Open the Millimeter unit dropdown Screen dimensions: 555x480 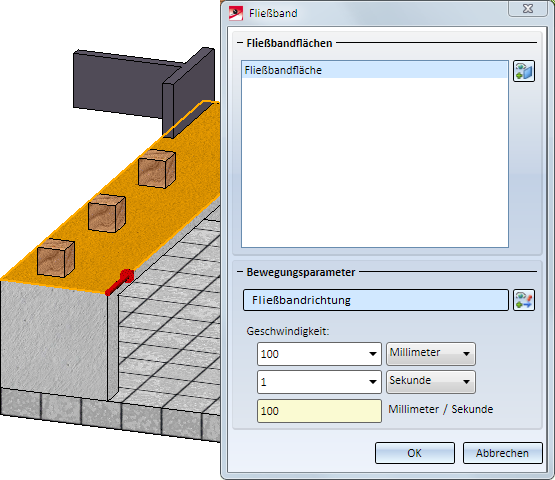point(431,353)
